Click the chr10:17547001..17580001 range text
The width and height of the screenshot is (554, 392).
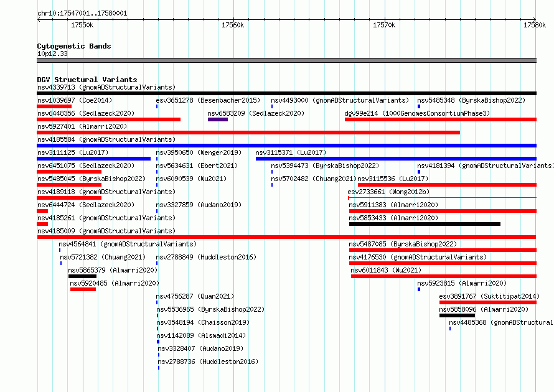coord(82,14)
